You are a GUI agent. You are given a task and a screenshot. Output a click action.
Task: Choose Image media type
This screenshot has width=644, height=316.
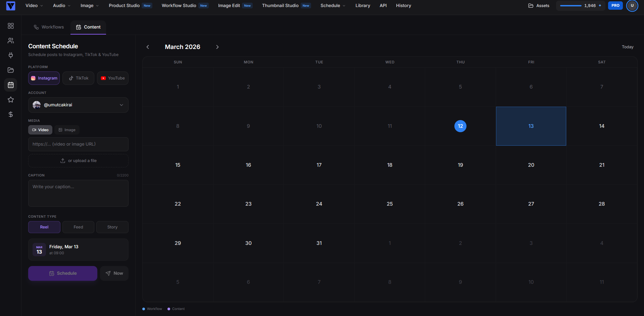[67, 130]
